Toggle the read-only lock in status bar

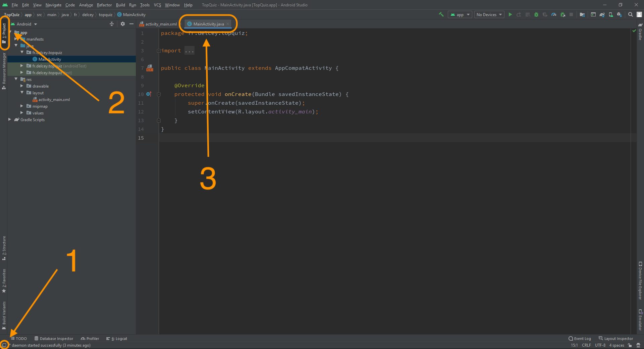point(630,345)
